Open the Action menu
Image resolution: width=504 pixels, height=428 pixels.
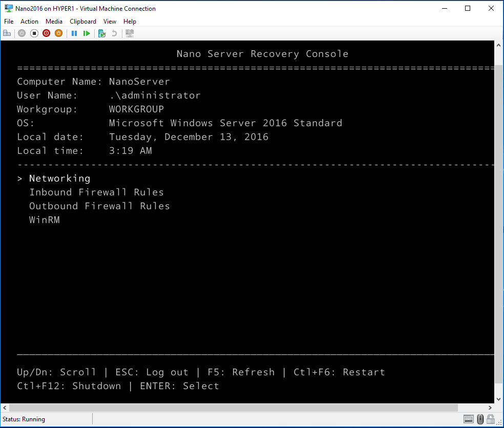(x=29, y=22)
